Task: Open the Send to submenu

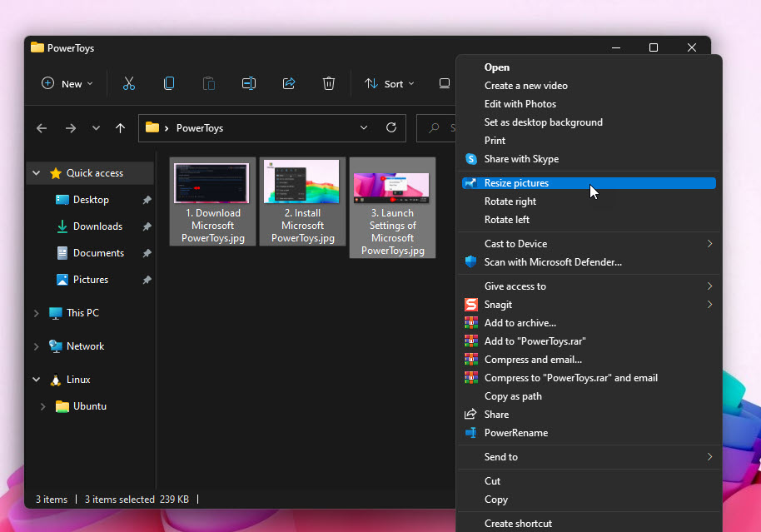Action: coord(589,457)
